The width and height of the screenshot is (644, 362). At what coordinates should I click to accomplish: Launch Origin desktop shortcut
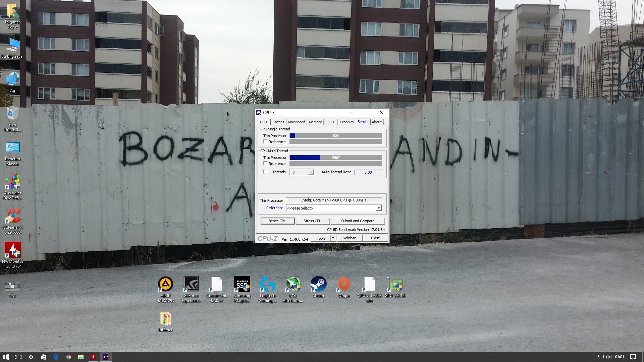(344, 287)
